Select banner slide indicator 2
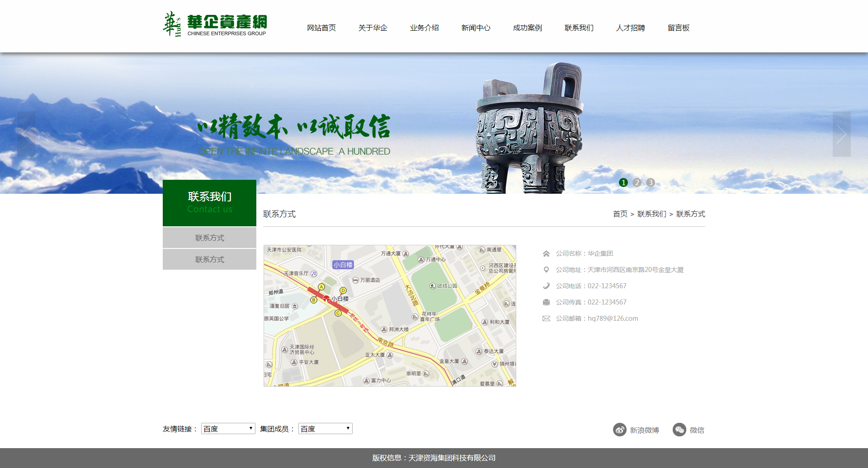This screenshot has width=868, height=468. (637, 183)
